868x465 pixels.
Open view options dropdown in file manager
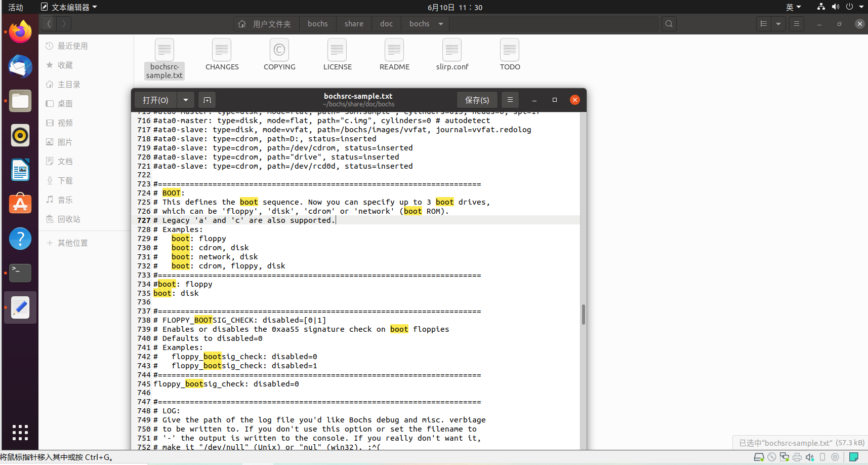click(778, 24)
